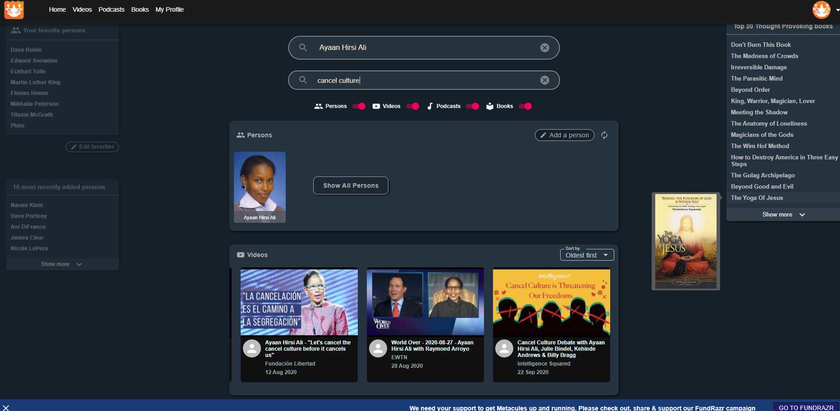The width and height of the screenshot is (840, 411).
Task: Click the Books filter icon
Action: click(x=490, y=106)
